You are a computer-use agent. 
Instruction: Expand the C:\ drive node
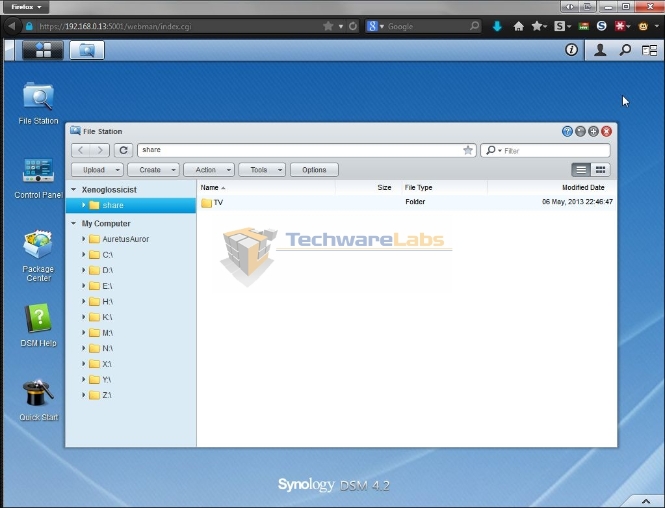click(84, 254)
